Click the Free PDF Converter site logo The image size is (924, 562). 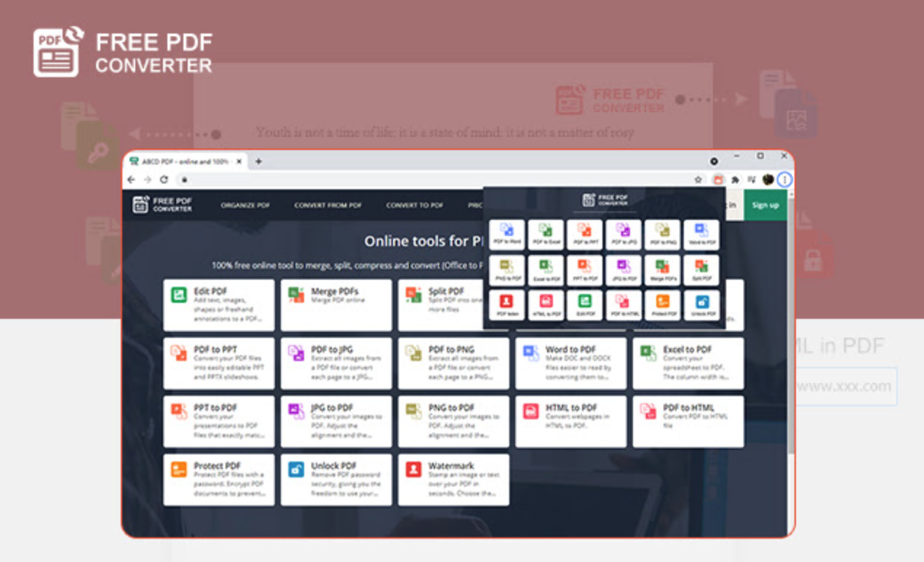(x=162, y=205)
